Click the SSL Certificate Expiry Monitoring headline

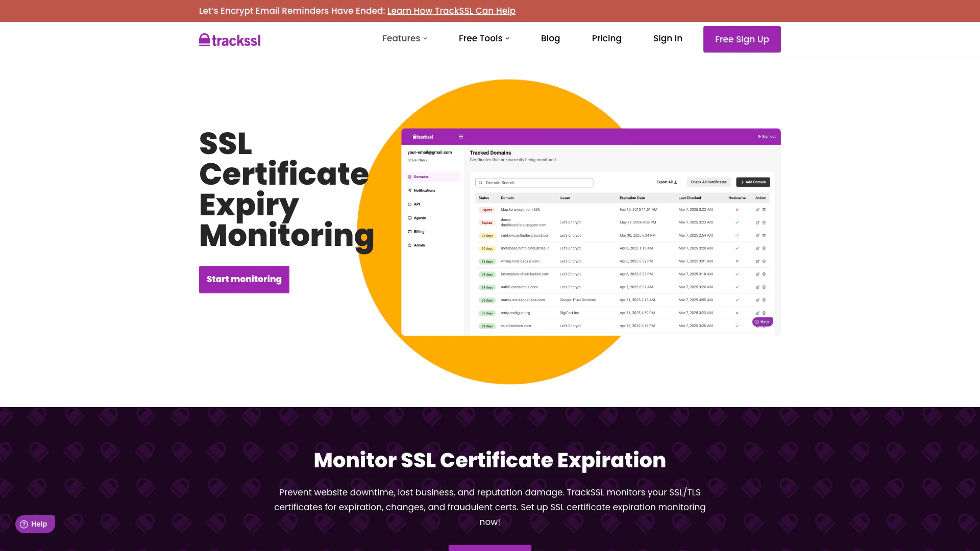tap(286, 189)
